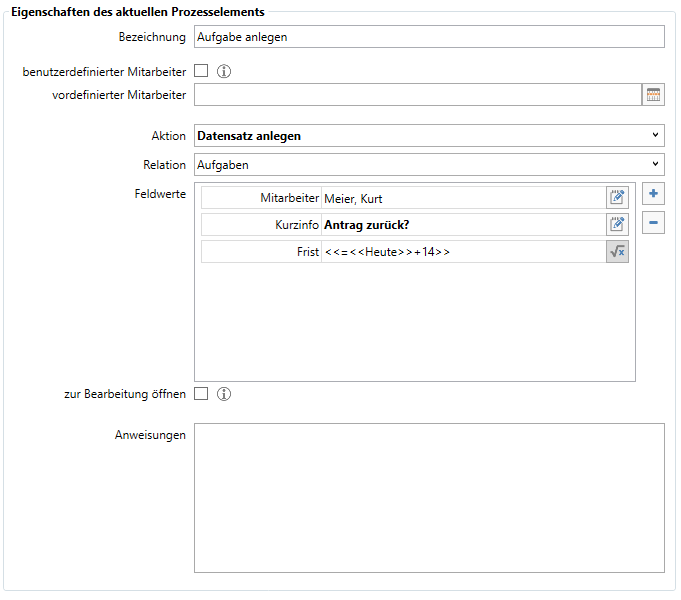
Task: Select the Antrag zurück? value
Action: (464, 225)
